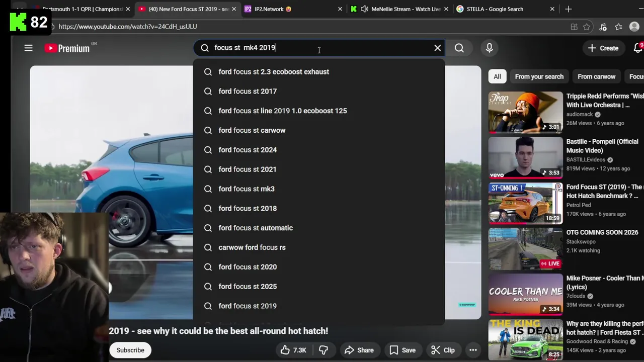Open more actions three-dot menu under video
This screenshot has height=362, width=644.
click(473, 350)
